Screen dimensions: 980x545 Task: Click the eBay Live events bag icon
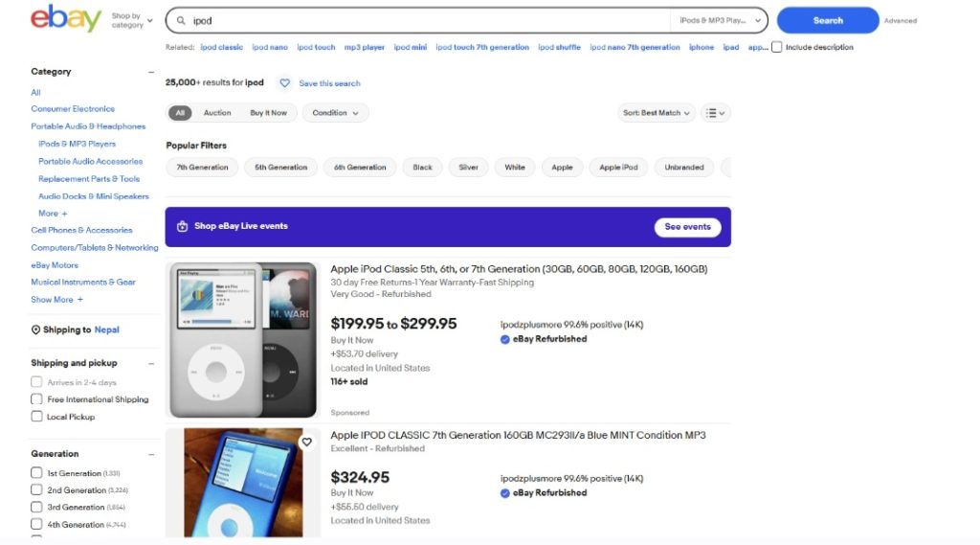pyautogui.click(x=183, y=227)
